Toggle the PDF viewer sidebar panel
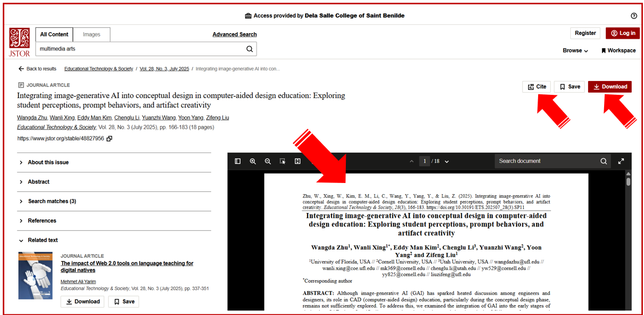The image size is (644, 315). pyautogui.click(x=238, y=161)
